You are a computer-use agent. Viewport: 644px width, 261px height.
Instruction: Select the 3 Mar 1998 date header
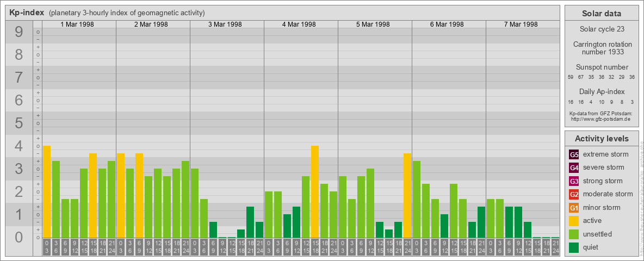[225, 24]
